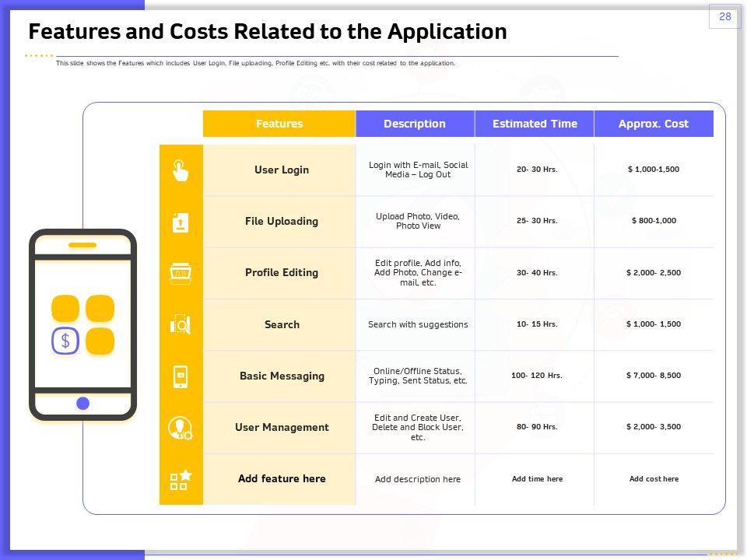The width and height of the screenshot is (747, 560).
Task: Select the User Login feature cell
Action: coord(279,170)
